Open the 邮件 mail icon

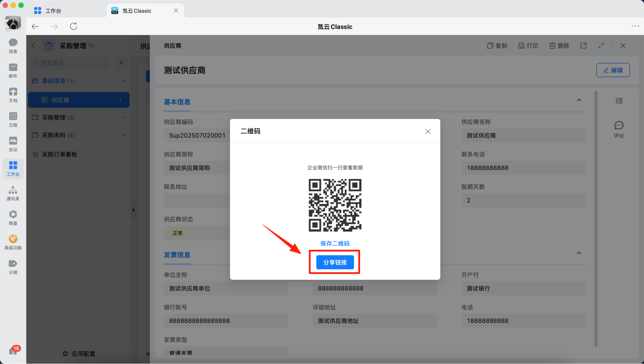coord(13,71)
